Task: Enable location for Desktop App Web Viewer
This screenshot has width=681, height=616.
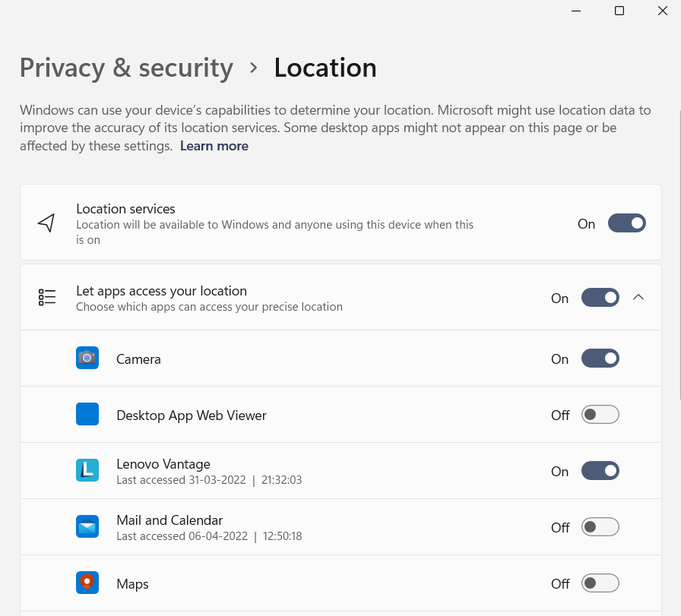Action: (600, 415)
